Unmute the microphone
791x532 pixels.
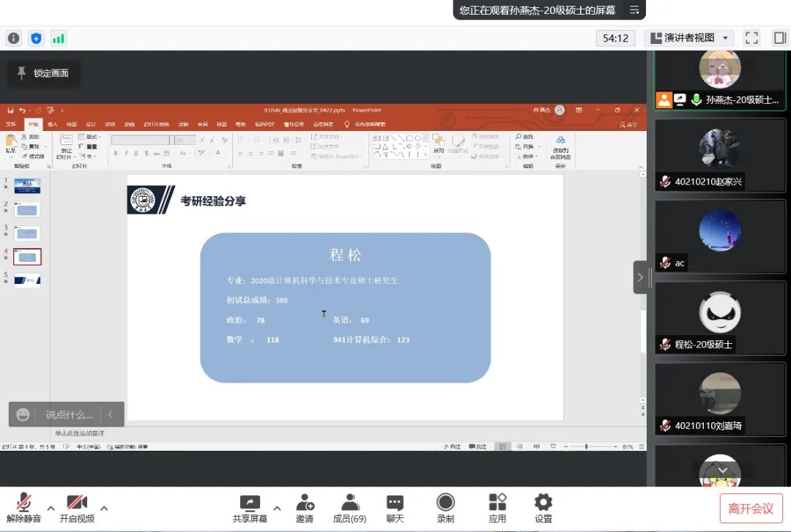click(24, 508)
